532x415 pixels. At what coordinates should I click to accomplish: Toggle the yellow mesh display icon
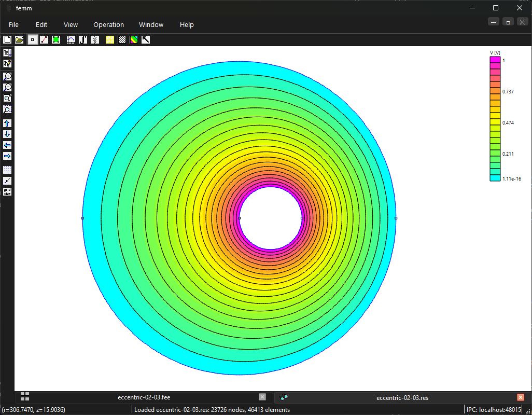click(110, 40)
